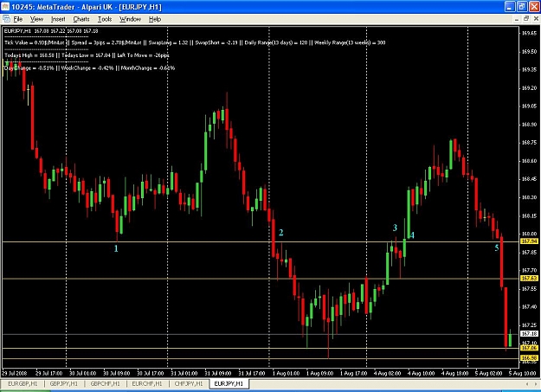Switch to the EURCHF,H1 chart tab
Screen dimensions: 541x392
pyautogui.click(x=147, y=383)
